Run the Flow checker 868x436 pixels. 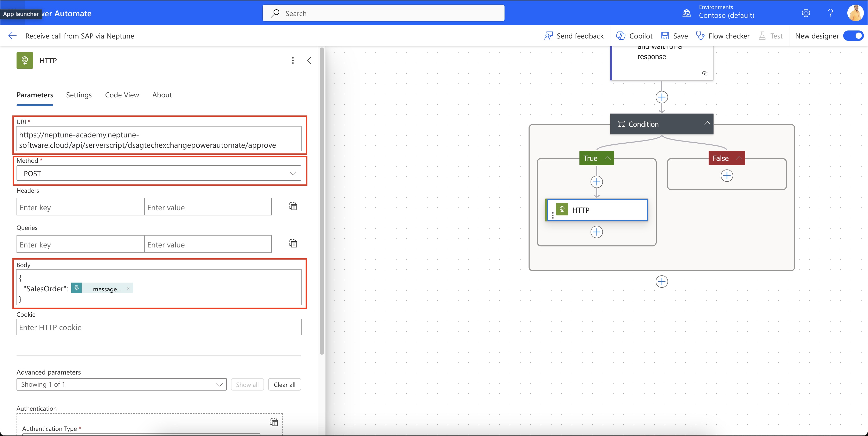point(723,36)
